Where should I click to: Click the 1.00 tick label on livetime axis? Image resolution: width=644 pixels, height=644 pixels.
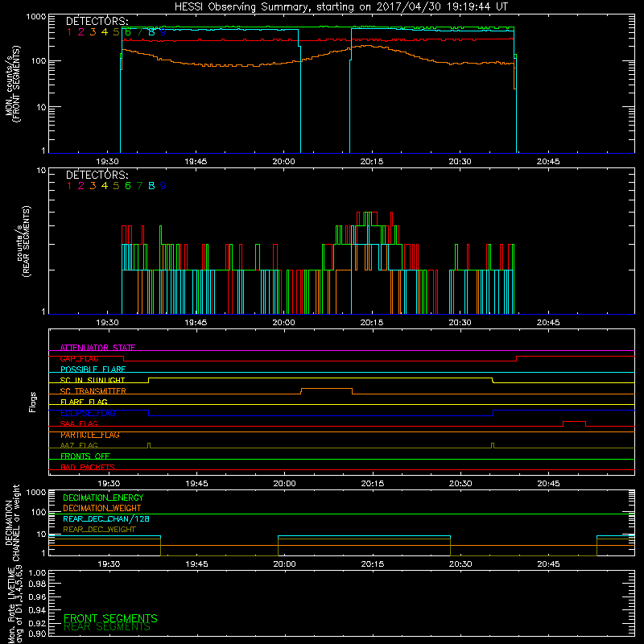[x=37, y=573]
